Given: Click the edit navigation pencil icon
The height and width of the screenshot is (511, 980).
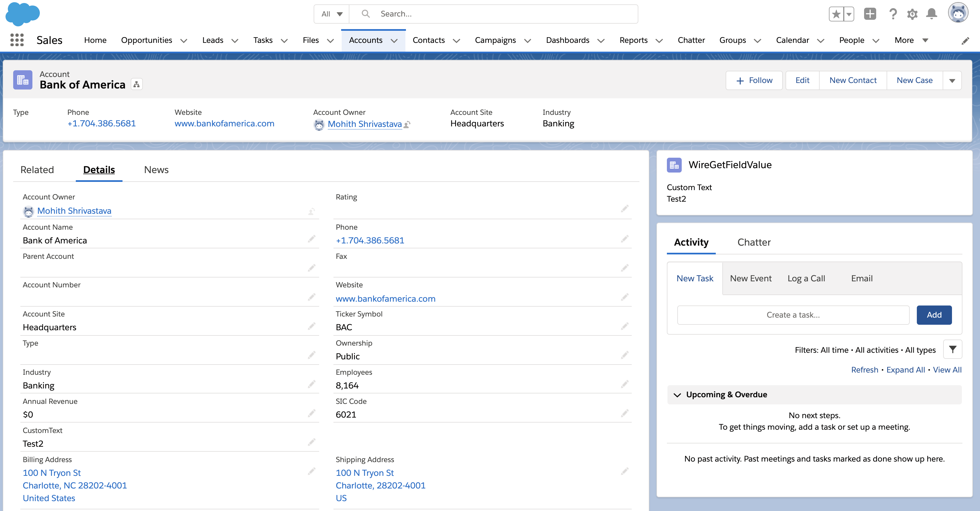Looking at the screenshot, I should [965, 41].
